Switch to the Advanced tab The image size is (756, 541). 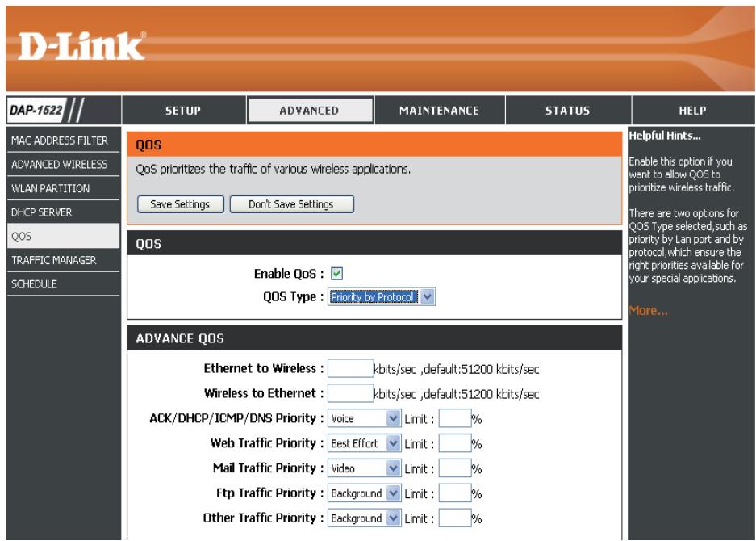click(310, 111)
